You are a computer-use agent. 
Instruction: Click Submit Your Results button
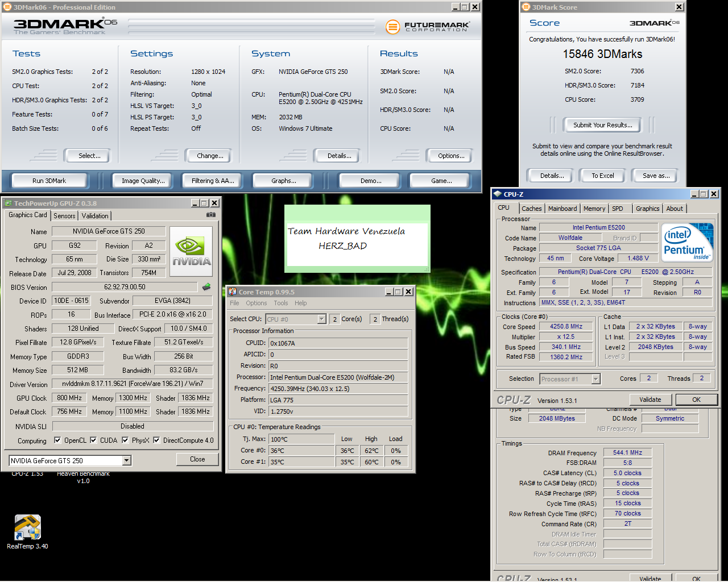coord(602,125)
